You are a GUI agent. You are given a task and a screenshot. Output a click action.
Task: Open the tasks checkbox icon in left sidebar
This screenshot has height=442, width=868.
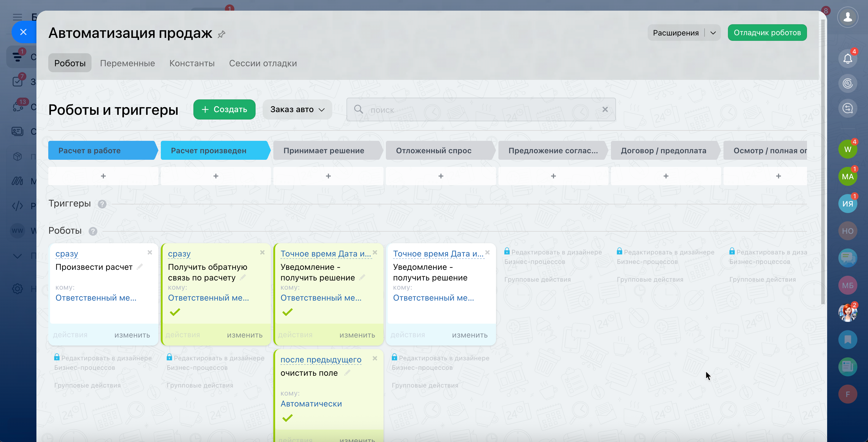coord(17,81)
